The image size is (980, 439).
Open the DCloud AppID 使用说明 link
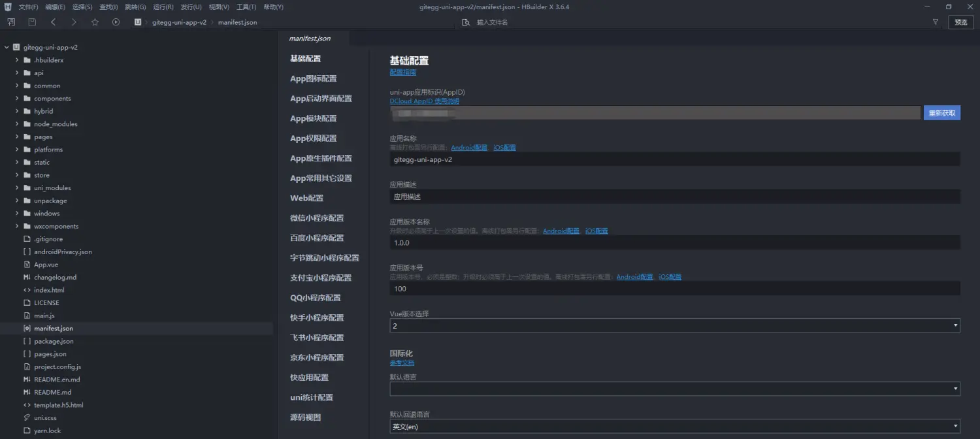tap(424, 101)
